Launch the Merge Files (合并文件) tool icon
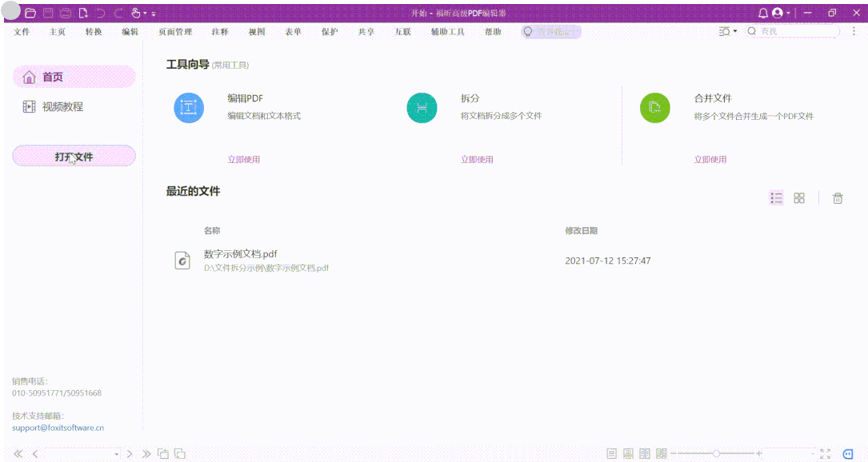 pyautogui.click(x=655, y=107)
